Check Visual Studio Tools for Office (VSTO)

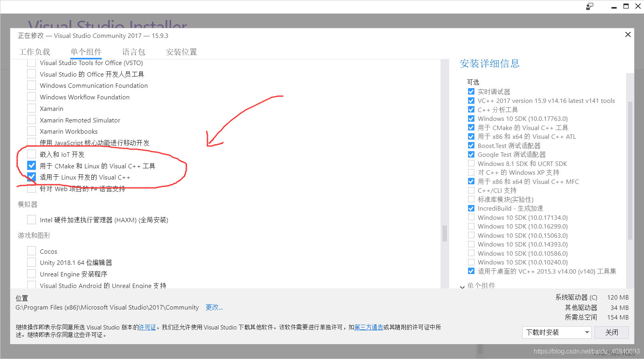click(32, 63)
